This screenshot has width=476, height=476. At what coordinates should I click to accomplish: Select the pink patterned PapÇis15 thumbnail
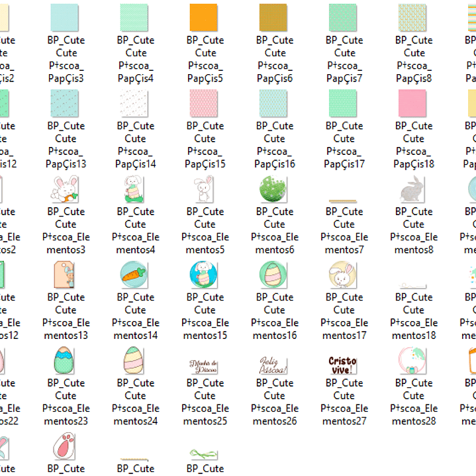point(205,103)
